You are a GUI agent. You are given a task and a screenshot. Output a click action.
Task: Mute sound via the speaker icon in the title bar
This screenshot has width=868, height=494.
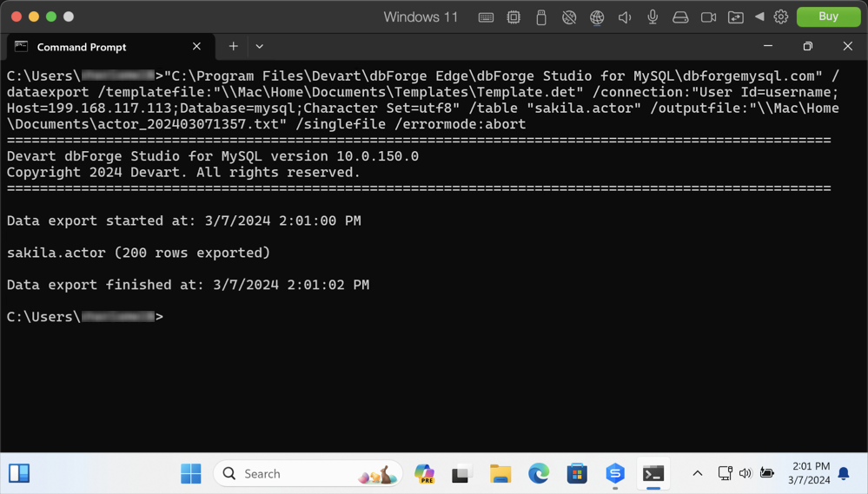coord(625,17)
